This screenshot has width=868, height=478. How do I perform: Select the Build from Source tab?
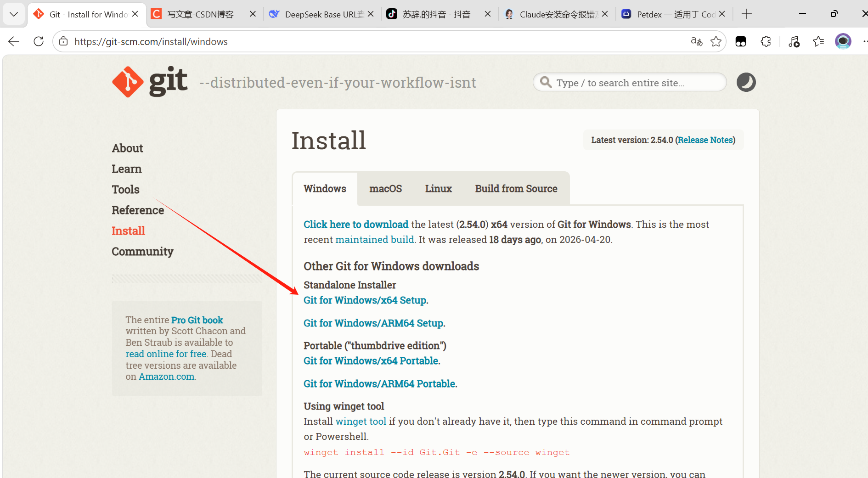[x=516, y=189]
